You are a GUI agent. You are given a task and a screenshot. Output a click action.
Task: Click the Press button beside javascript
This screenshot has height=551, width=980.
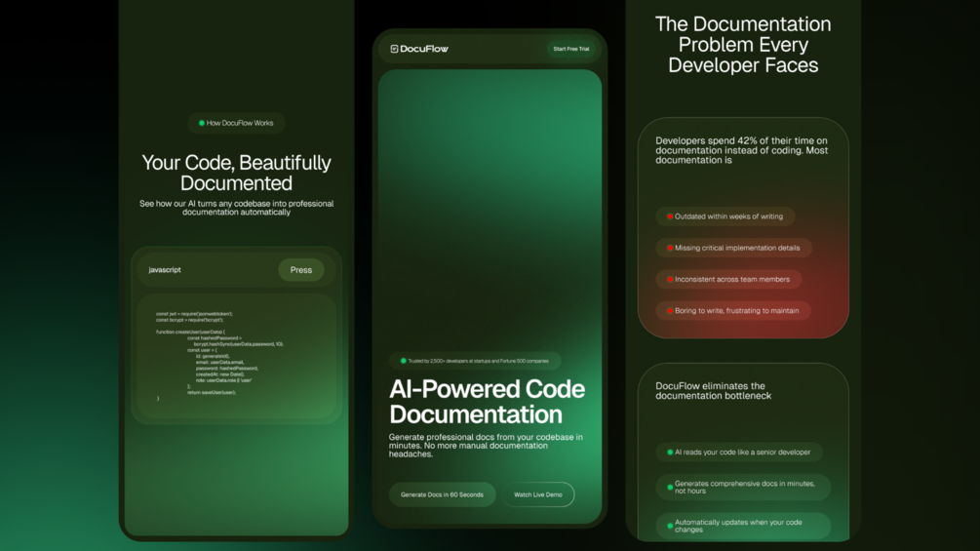tap(300, 270)
